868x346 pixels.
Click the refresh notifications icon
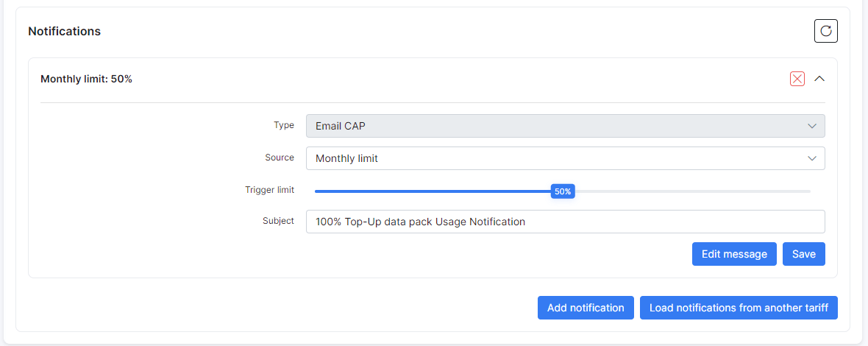pos(825,31)
